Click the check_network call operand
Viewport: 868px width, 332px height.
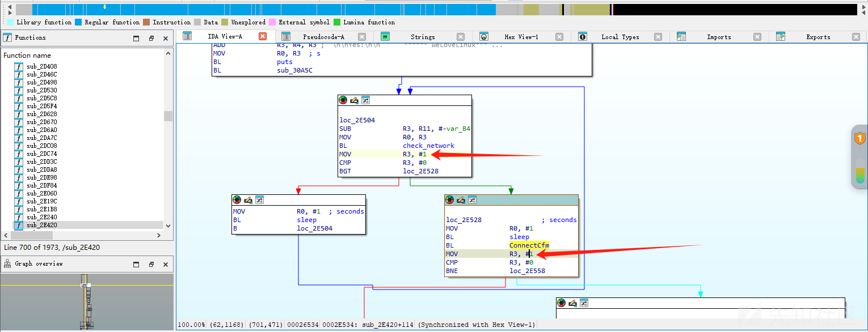429,146
